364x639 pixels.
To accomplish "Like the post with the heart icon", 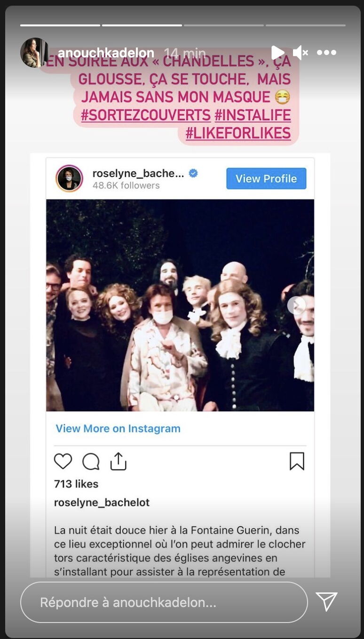I will [x=63, y=462].
